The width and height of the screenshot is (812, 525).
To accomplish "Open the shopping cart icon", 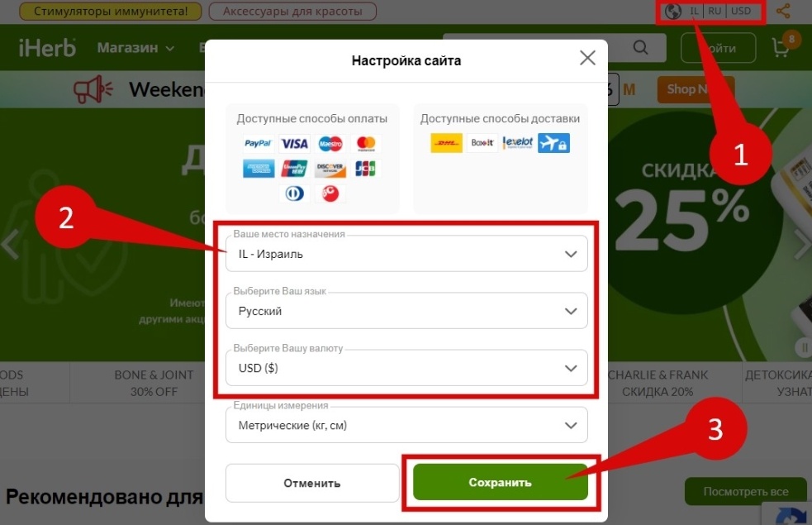I will (781, 48).
